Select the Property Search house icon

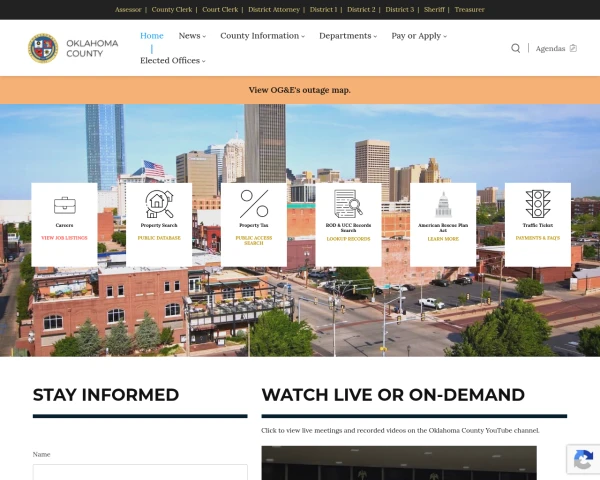pyautogui.click(x=159, y=204)
